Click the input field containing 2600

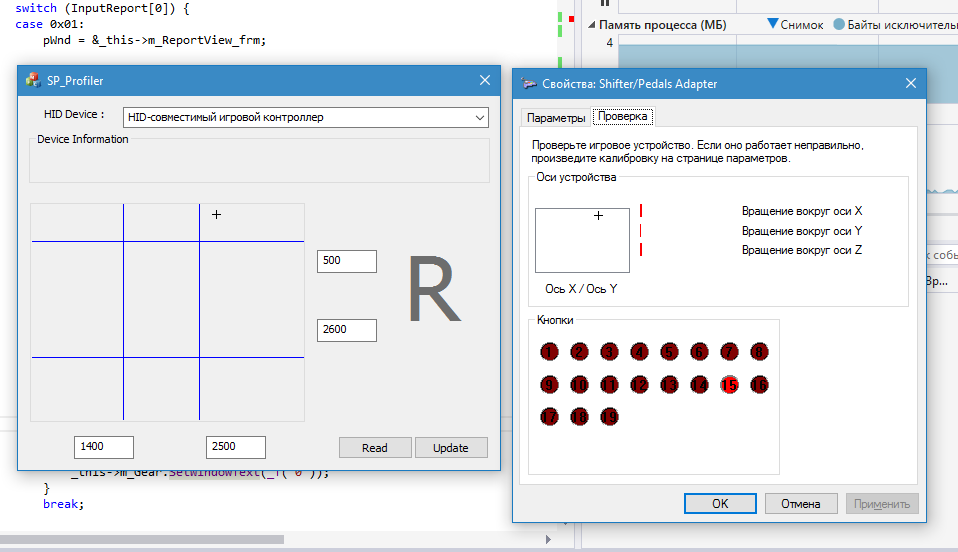(x=346, y=330)
